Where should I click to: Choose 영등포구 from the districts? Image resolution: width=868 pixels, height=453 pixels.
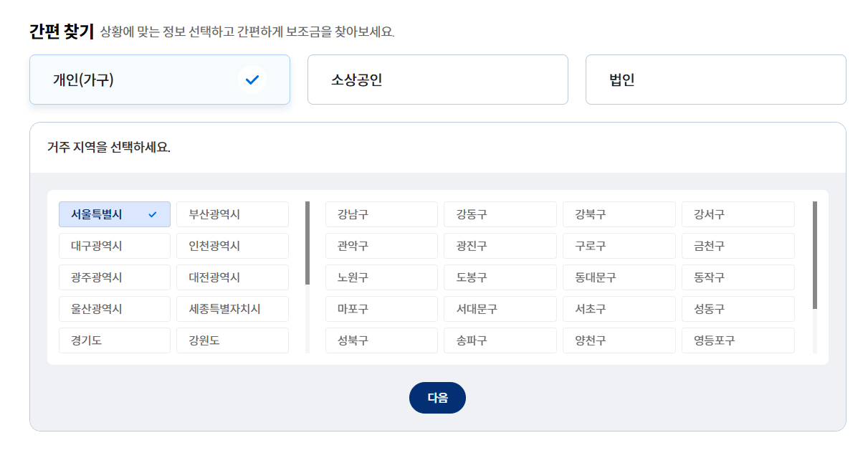738,340
